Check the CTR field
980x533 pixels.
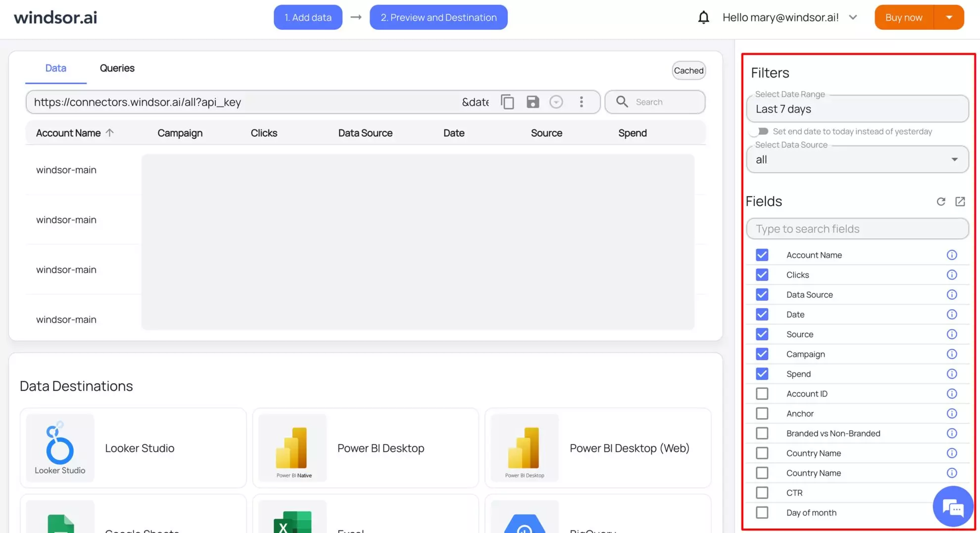[762, 493]
